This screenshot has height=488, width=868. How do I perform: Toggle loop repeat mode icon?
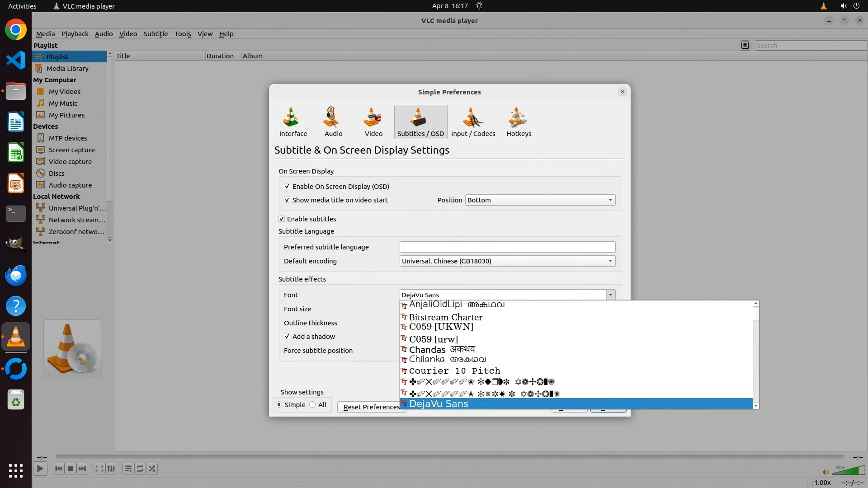coord(140,469)
